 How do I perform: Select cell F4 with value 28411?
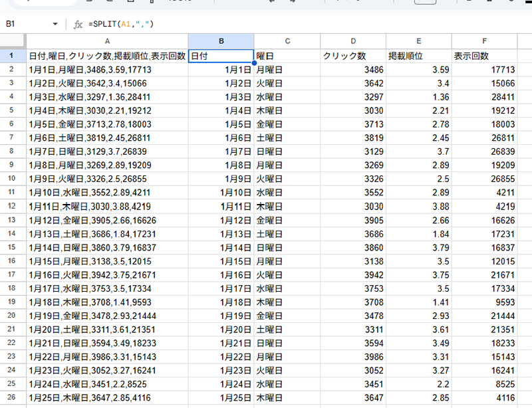[484, 97]
